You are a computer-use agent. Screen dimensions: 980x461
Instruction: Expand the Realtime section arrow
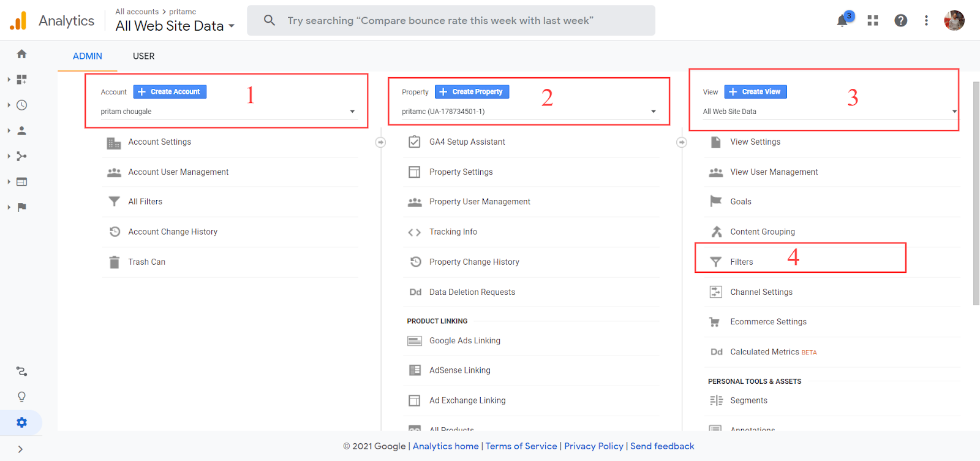coord(9,105)
